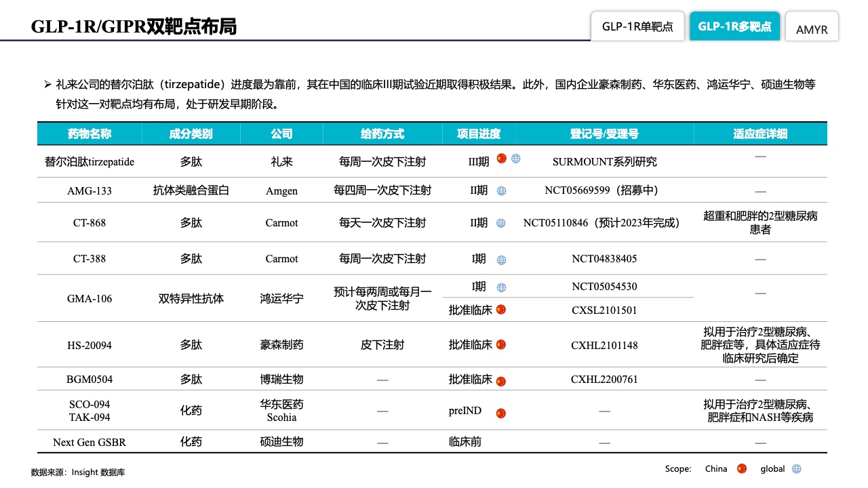Click the 博瑞生物 company cell
Screen dimensions: 868x488
(281, 380)
